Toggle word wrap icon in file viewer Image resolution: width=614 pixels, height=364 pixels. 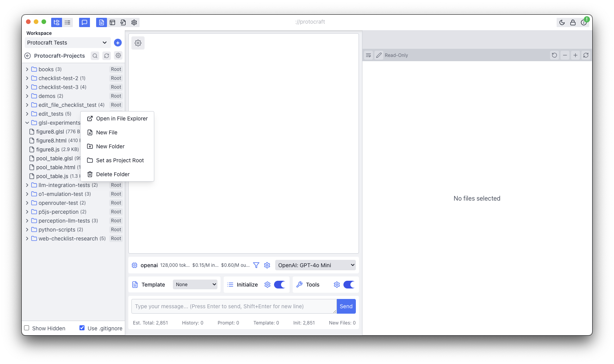click(368, 55)
